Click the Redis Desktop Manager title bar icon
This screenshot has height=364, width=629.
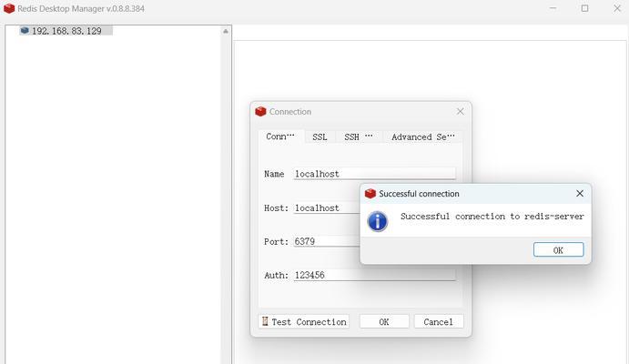9,8
